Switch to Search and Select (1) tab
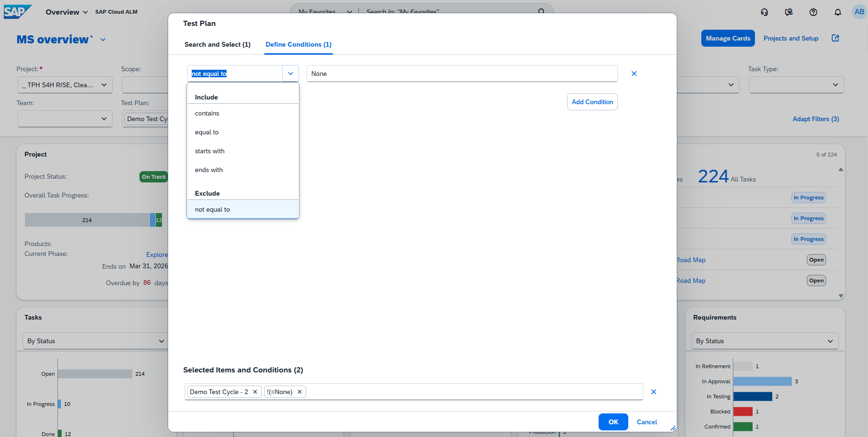Viewport: 868px width, 437px height. click(x=218, y=44)
